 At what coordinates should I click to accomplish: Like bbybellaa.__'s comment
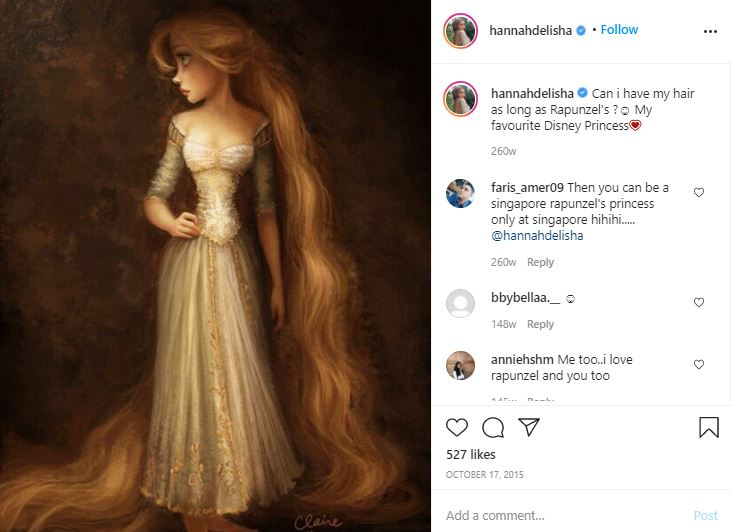698,302
